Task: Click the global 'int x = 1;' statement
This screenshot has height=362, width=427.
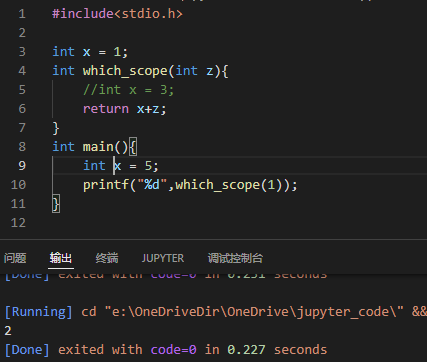Action: (90, 52)
